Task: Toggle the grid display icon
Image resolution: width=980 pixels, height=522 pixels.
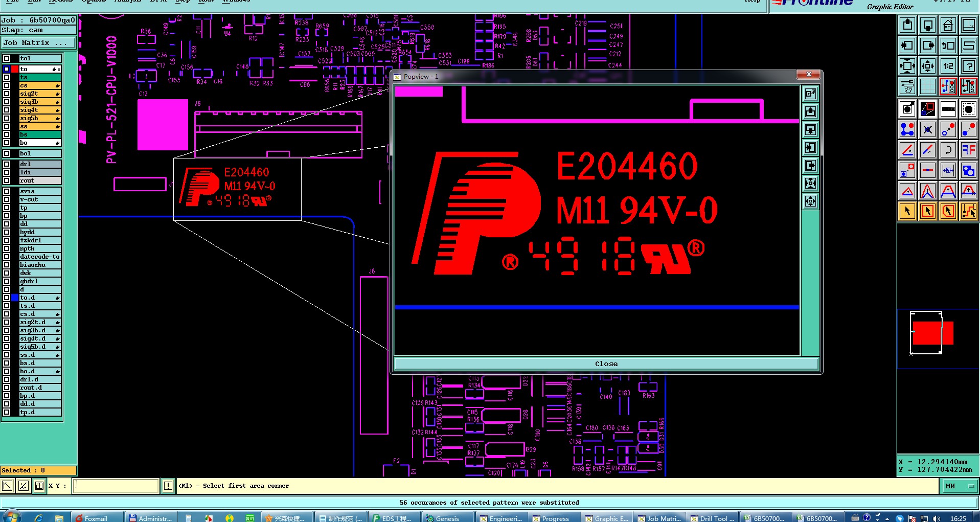Action: (x=928, y=86)
